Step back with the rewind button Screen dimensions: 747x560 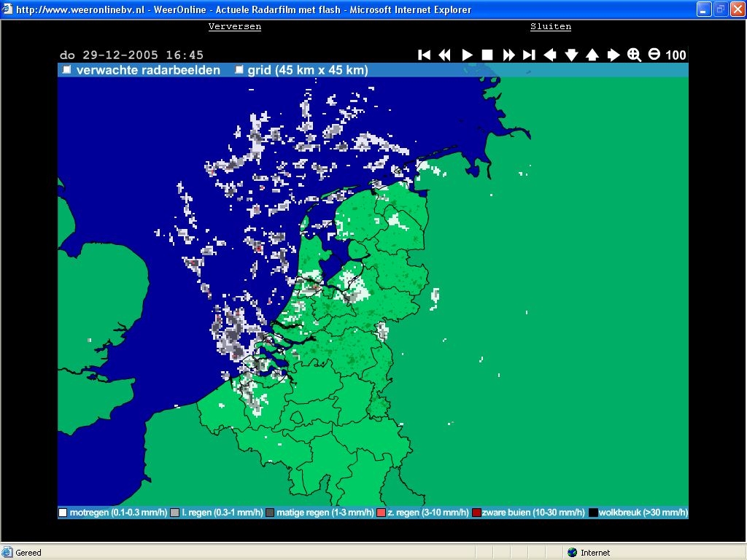(444, 55)
